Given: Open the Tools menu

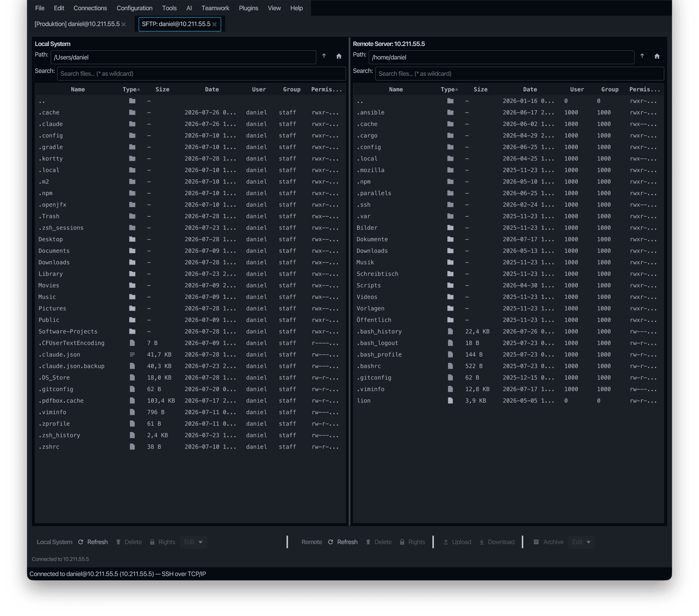Looking at the screenshot, I should pyautogui.click(x=169, y=8).
